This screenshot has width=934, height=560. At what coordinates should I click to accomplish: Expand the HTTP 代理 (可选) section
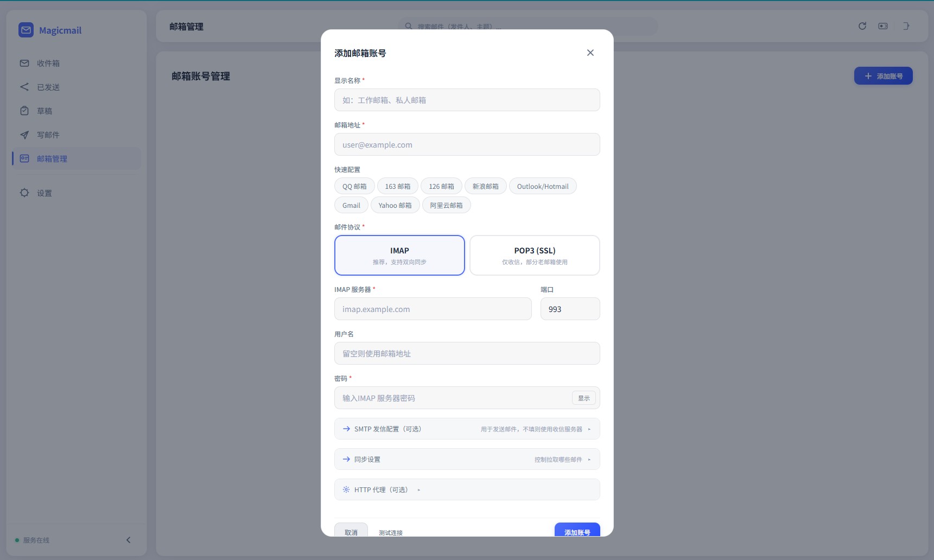coord(467,489)
